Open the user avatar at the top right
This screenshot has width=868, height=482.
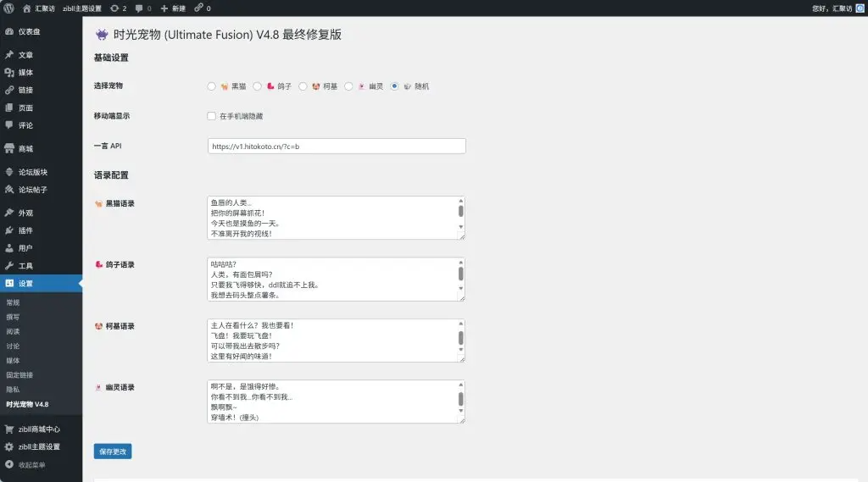(x=860, y=8)
